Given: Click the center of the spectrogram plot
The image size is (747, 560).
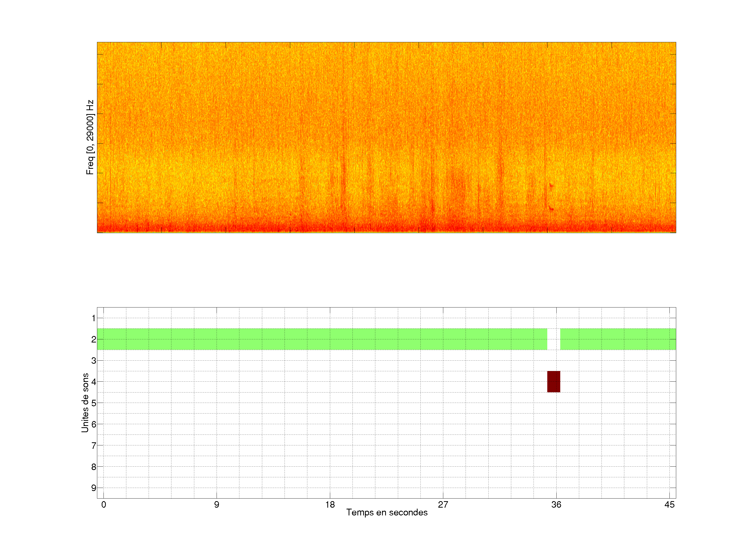Looking at the screenshot, I should pos(386,137).
